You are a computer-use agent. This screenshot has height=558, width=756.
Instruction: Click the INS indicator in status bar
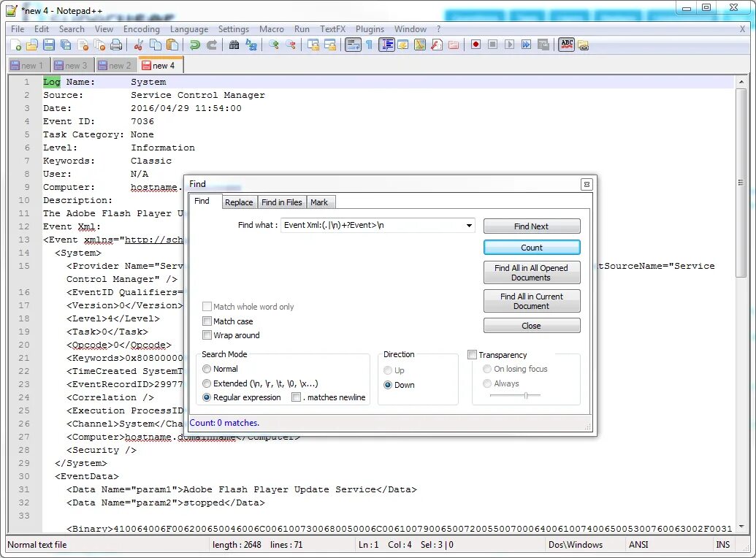point(722,545)
